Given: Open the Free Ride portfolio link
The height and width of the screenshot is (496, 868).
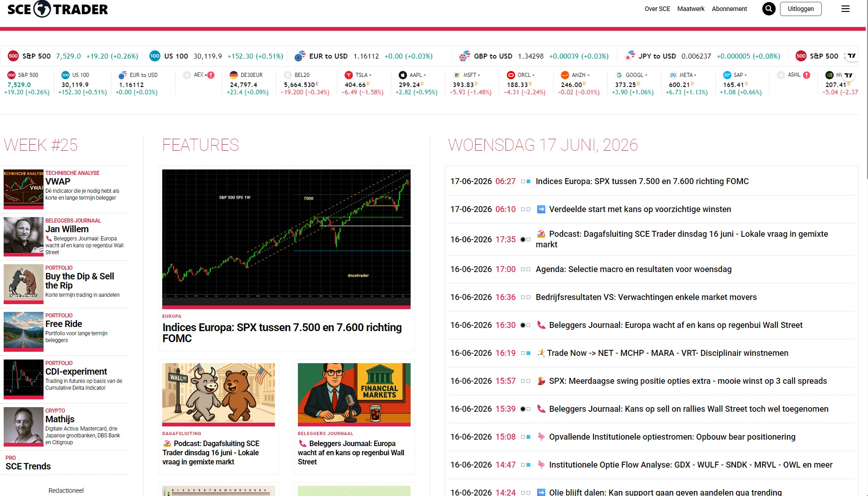Looking at the screenshot, I should pos(64,324).
